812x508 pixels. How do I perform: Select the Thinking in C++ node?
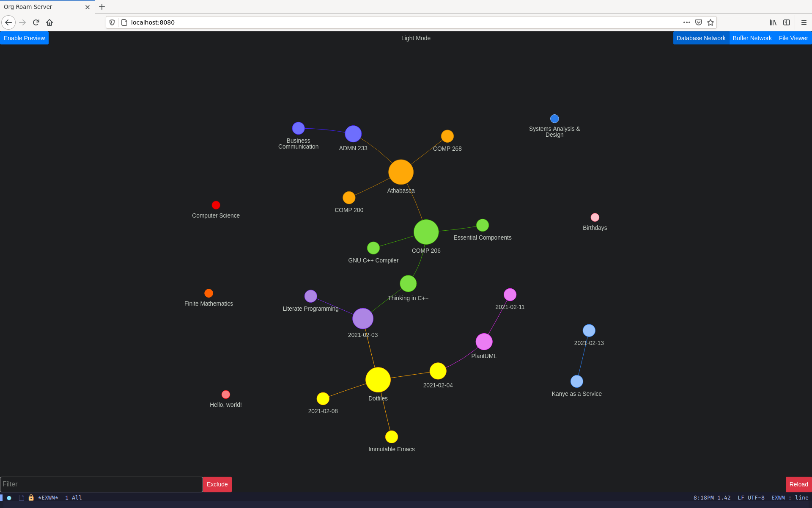pos(408,284)
